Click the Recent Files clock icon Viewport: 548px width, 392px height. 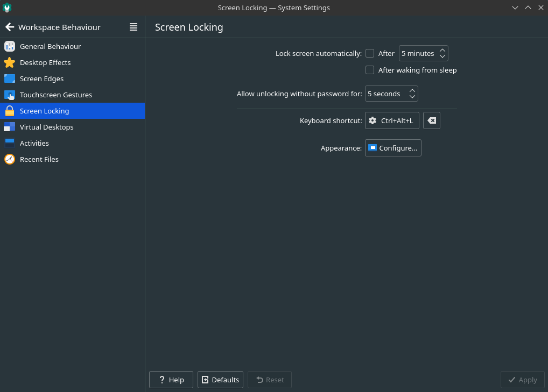pyautogui.click(x=10, y=159)
